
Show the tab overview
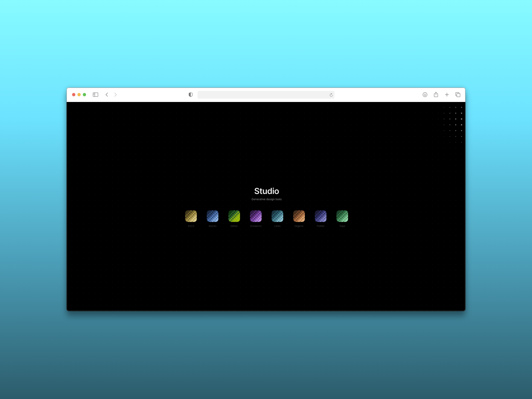(x=458, y=95)
